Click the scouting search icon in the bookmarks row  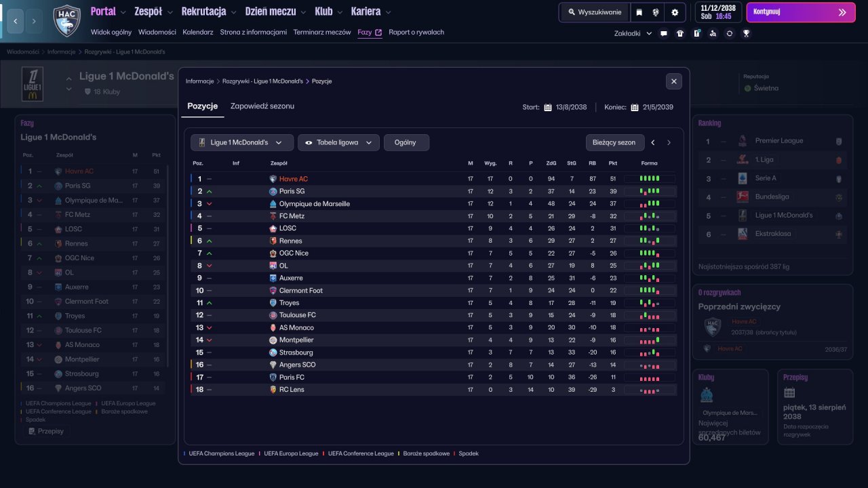pyautogui.click(x=713, y=33)
